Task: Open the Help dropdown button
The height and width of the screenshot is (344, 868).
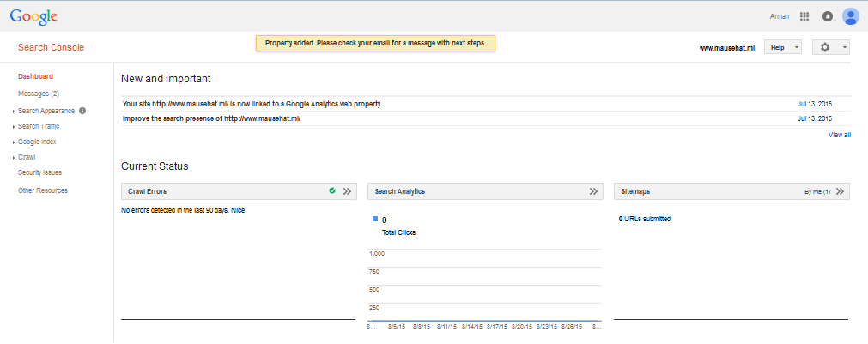Action: (783, 47)
